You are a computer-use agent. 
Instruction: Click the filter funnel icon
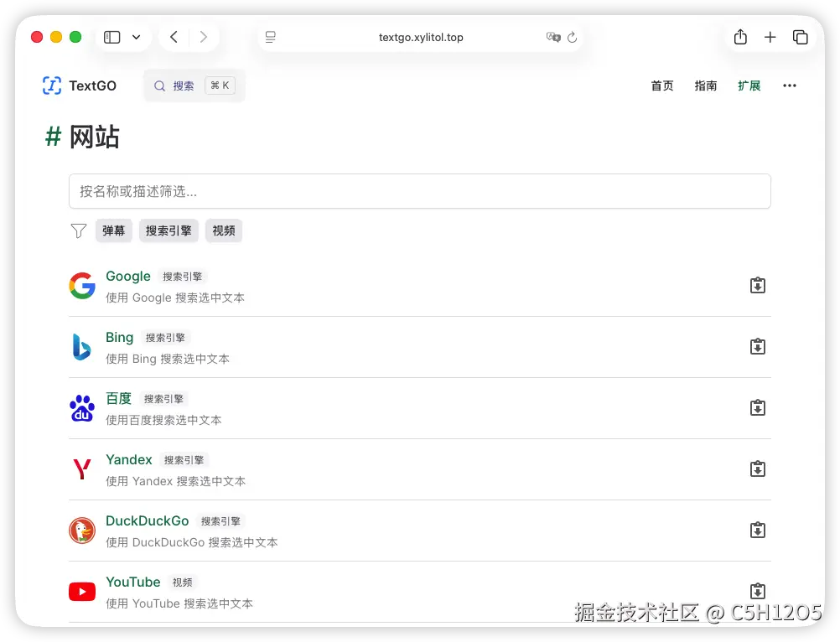pyautogui.click(x=78, y=230)
